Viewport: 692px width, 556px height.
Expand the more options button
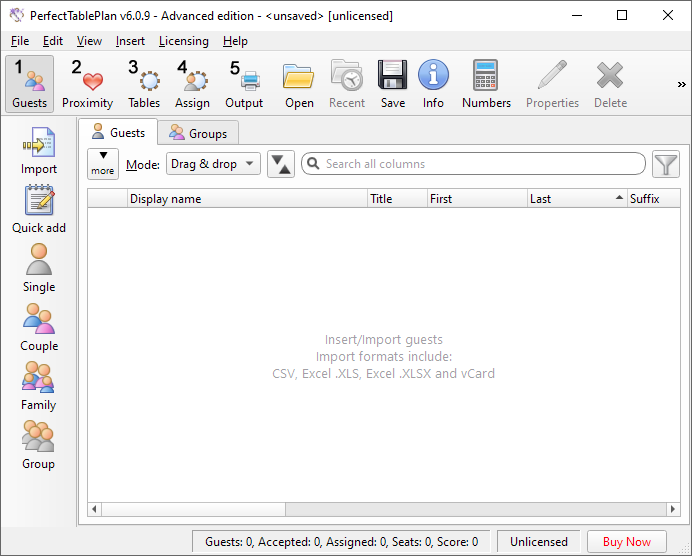click(103, 164)
